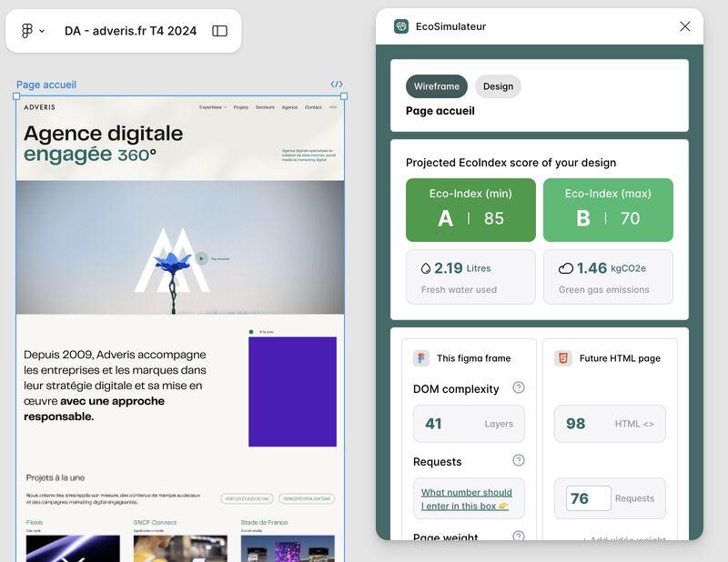Select the Page accueil frame label on the canvas
This screenshot has width=728, height=562.
tap(46, 85)
